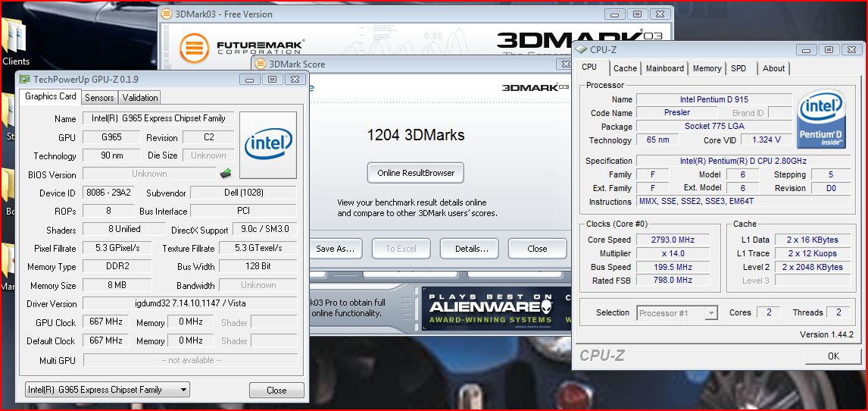Click the GPU-Z Name field
Viewport: 868px width, 411px height.
158,118
